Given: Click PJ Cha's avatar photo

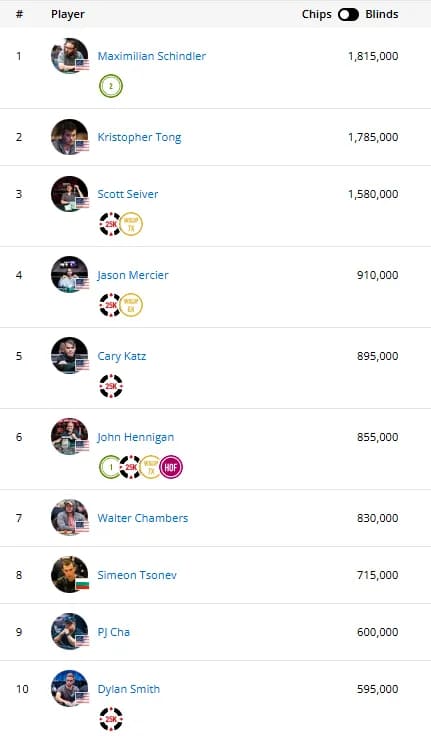Looking at the screenshot, I should 69,631.
